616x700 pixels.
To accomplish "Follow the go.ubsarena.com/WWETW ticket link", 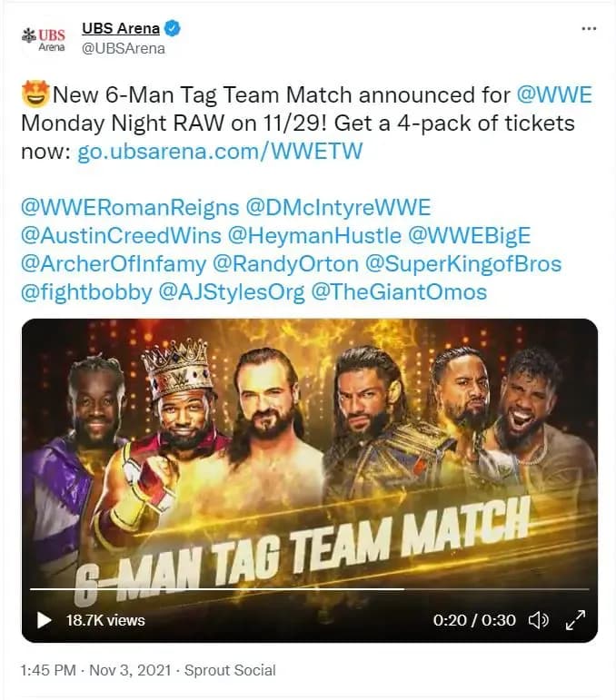I will (x=220, y=152).
